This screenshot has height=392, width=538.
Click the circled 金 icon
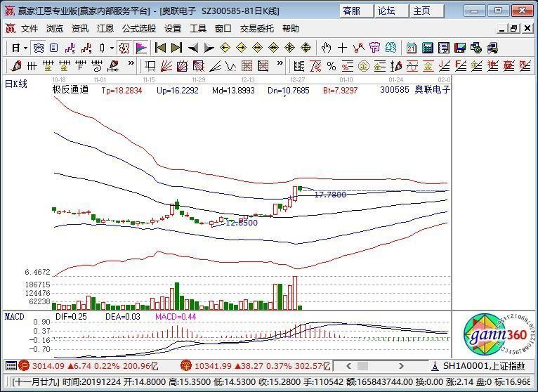coord(363,65)
